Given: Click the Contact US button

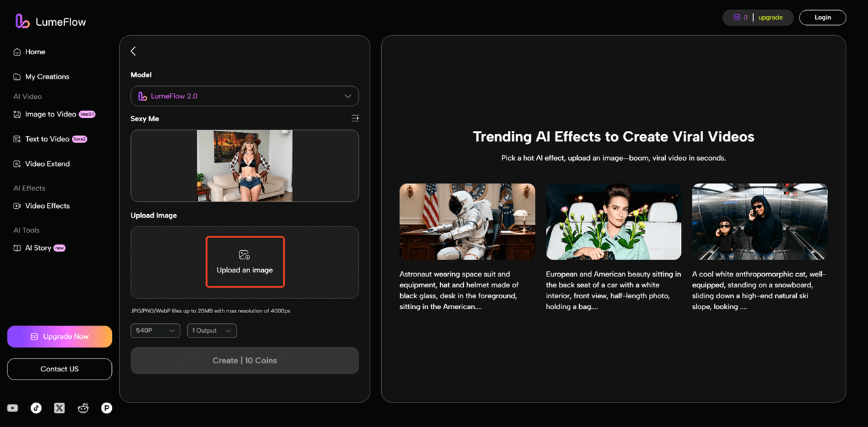Looking at the screenshot, I should (x=60, y=369).
